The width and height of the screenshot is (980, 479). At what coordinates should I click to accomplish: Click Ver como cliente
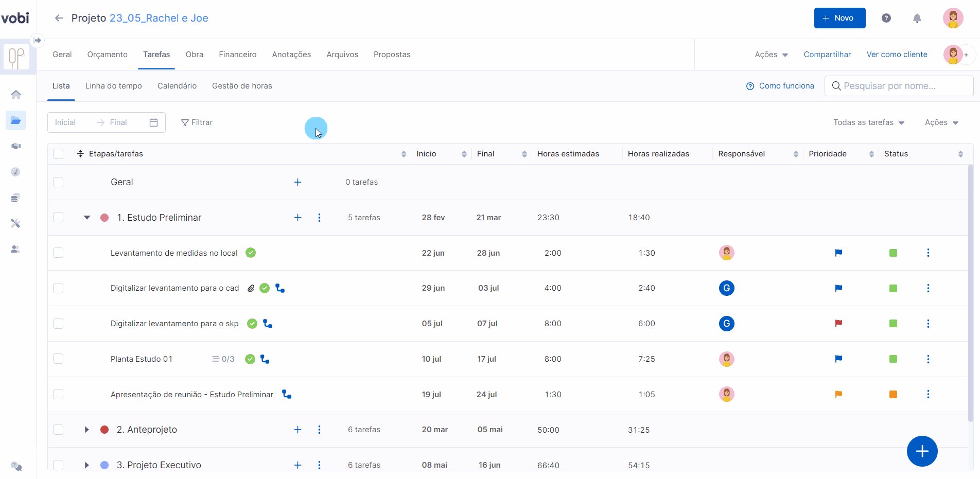coord(897,55)
